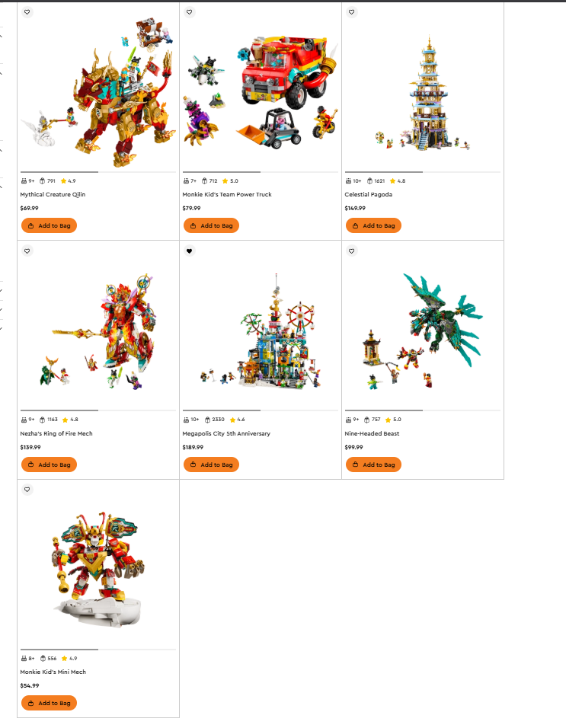The height and width of the screenshot is (728, 566).
Task: Add Monkie Kid's Mini Mech to Bag
Action: click(x=50, y=703)
